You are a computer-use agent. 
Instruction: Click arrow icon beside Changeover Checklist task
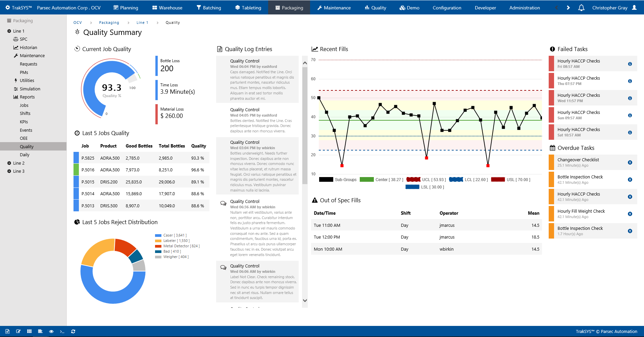click(x=630, y=163)
